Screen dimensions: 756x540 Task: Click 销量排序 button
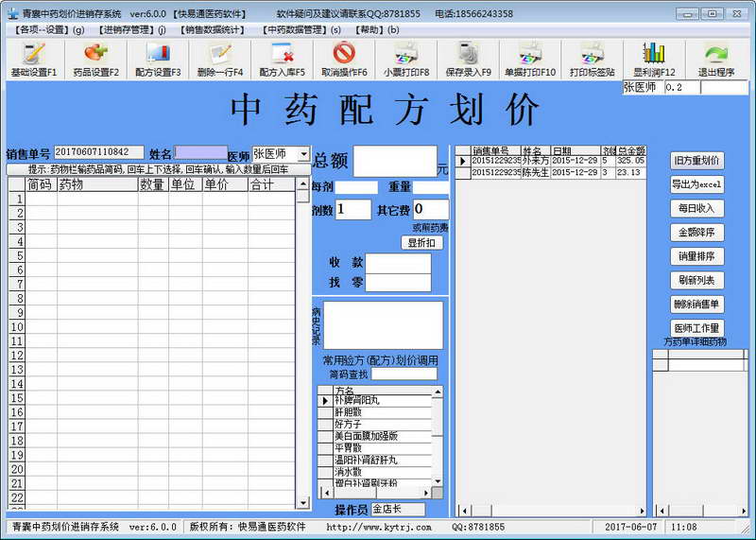(x=696, y=256)
